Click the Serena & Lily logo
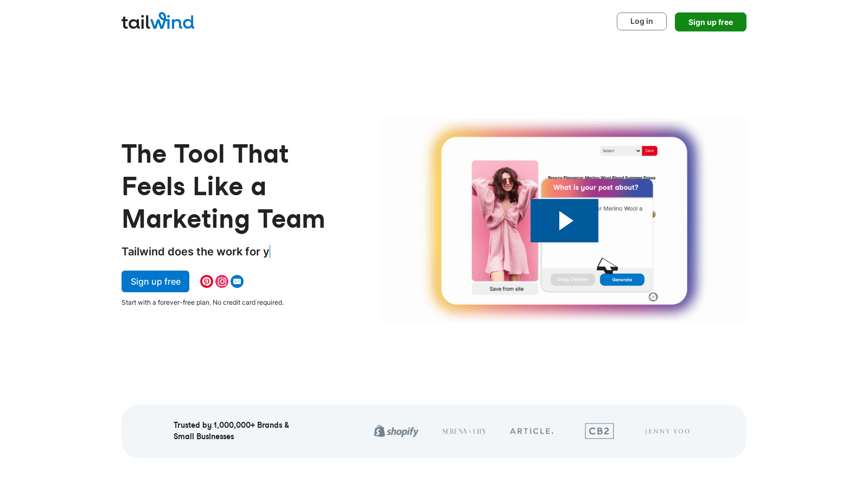The height and width of the screenshot is (488, 868). click(x=464, y=432)
